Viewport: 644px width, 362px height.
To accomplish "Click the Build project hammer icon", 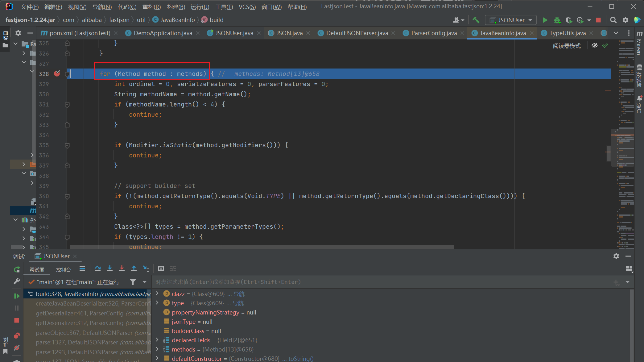I will pos(476,20).
